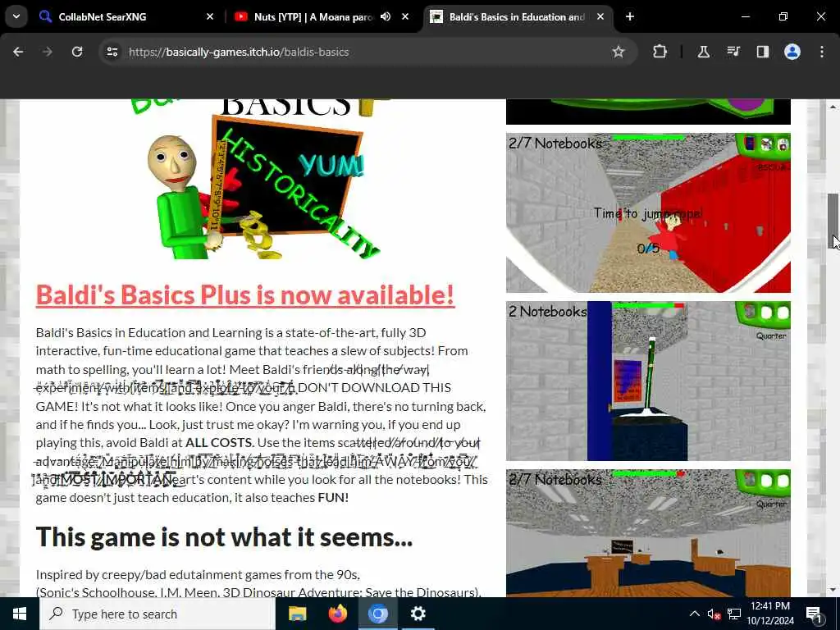Image resolution: width=840 pixels, height=630 pixels.
Task: Open the notification center icon
Action: point(815,614)
